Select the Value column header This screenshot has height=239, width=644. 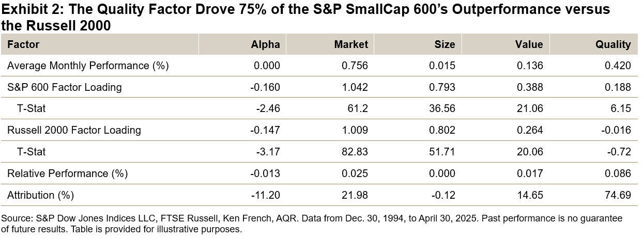529,44
